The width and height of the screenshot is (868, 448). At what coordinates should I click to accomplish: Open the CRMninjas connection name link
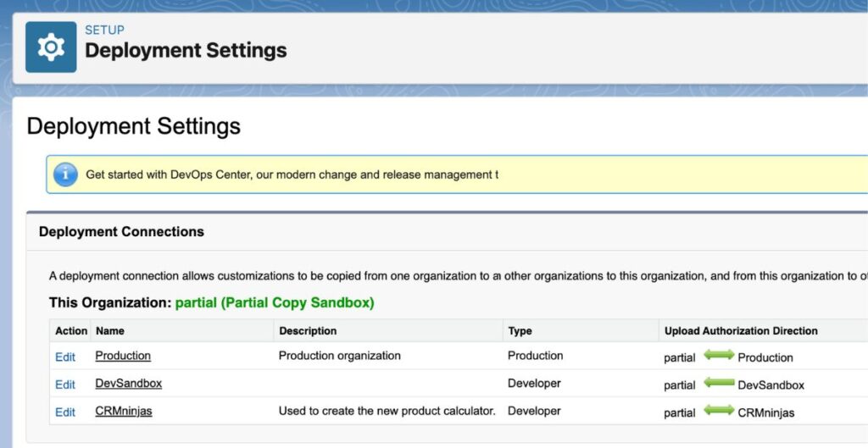click(x=124, y=411)
